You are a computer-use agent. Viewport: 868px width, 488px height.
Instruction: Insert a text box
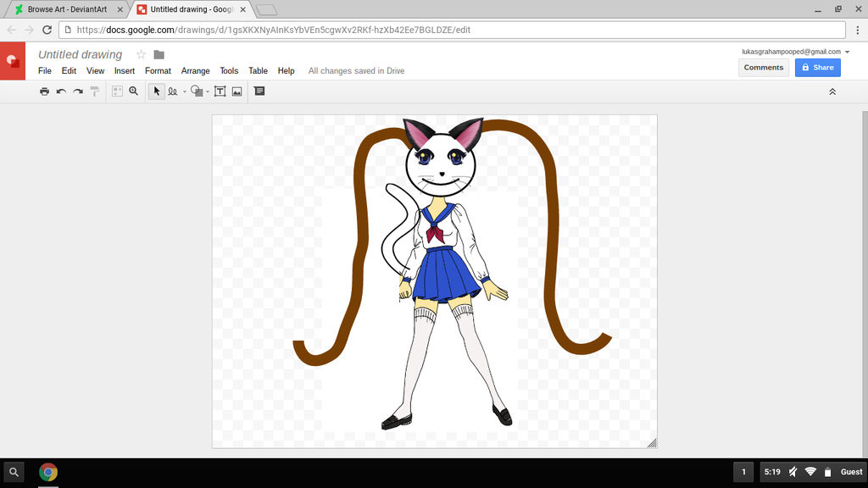pyautogui.click(x=220, y=91)
